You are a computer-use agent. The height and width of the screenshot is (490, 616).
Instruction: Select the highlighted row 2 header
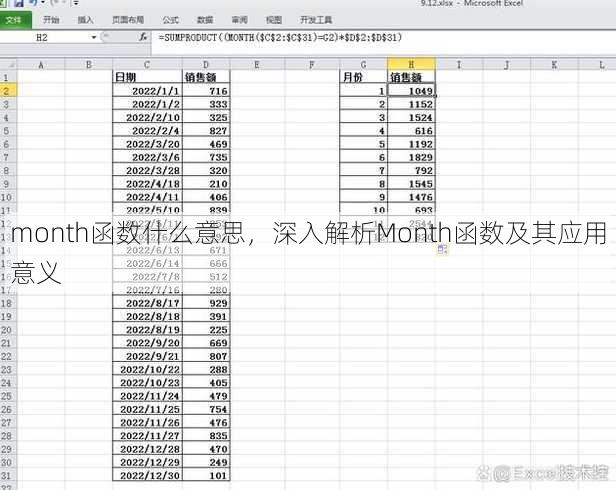[8, 91]
